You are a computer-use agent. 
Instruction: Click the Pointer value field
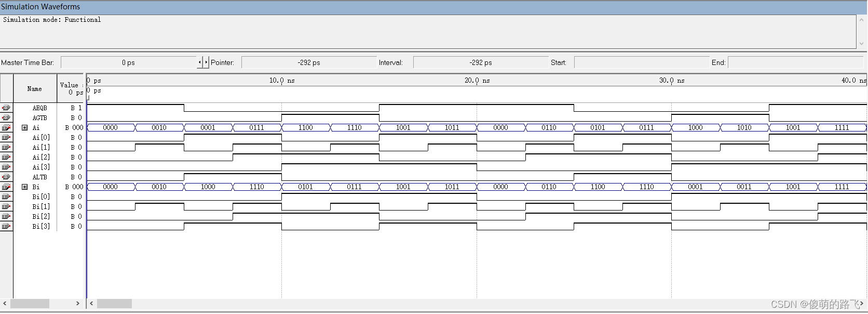[x=309, y=62]
